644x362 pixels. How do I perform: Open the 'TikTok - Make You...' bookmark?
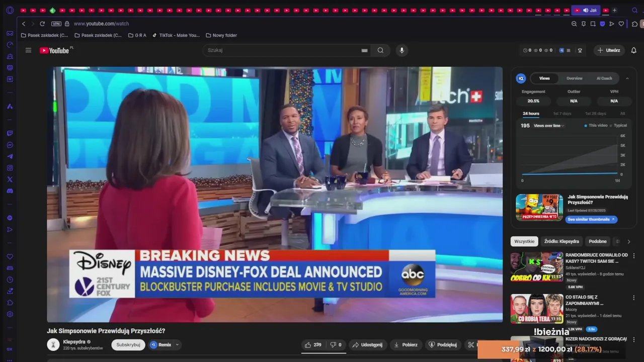click(176, 35)
